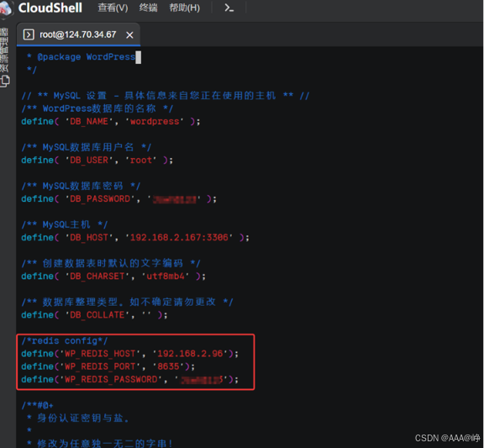Click the 'WP_REDIS_HOST' key text
This screenshot has width=484, height=448.
[100, 354]
